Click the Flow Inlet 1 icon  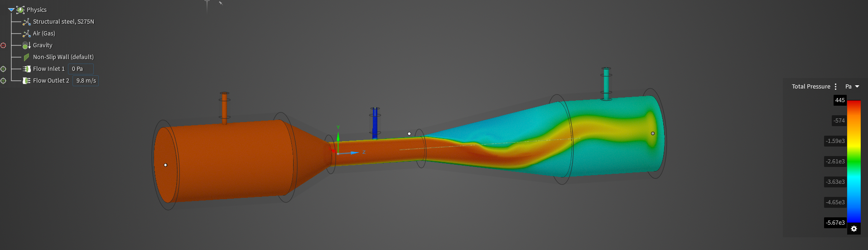pos(27,69)
